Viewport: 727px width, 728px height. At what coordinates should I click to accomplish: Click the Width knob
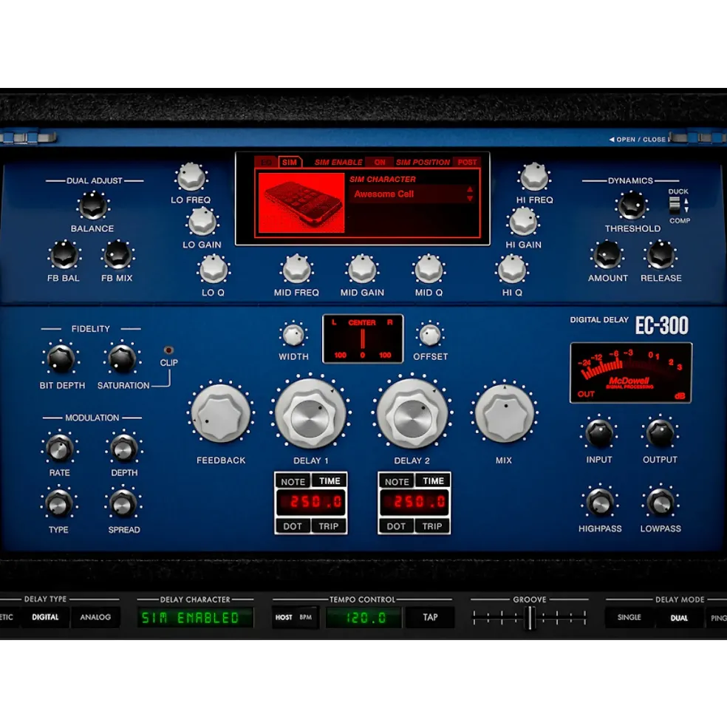(293, 336)
